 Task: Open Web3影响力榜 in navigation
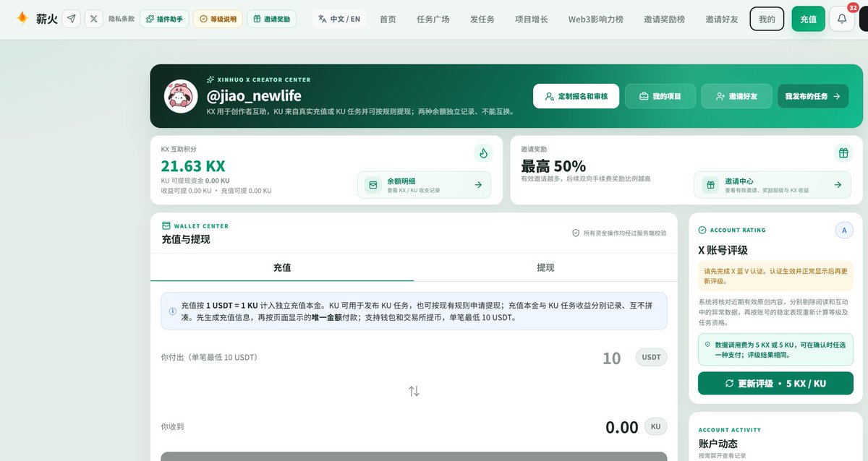(596, 19)
